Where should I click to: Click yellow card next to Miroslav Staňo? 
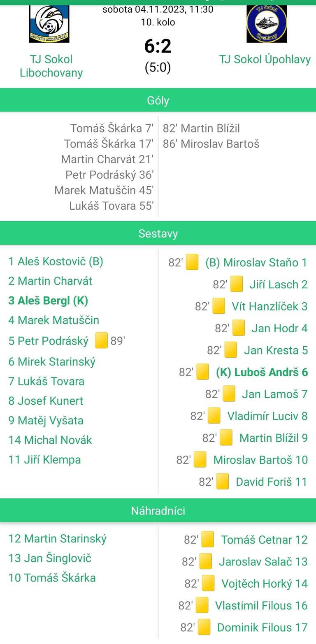192,262
